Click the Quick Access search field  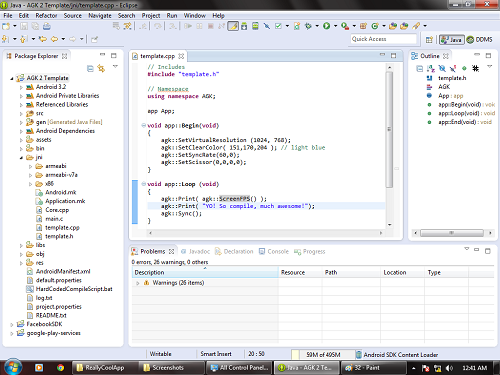tap(383, 39)
